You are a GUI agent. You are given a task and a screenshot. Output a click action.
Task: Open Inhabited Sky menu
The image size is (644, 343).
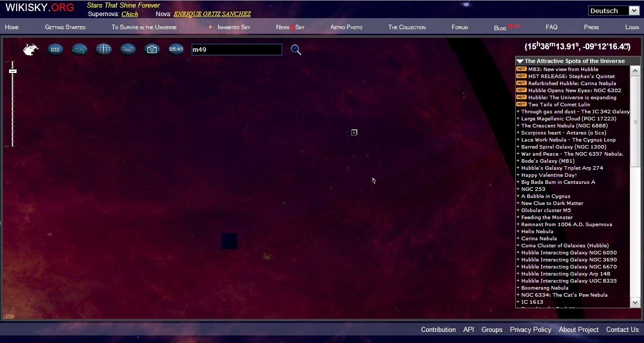pos(233,27)
